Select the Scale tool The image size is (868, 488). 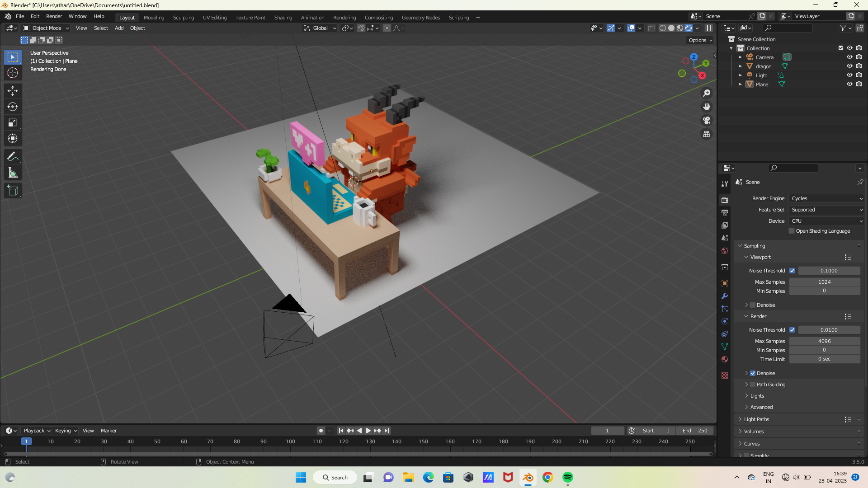13,122
